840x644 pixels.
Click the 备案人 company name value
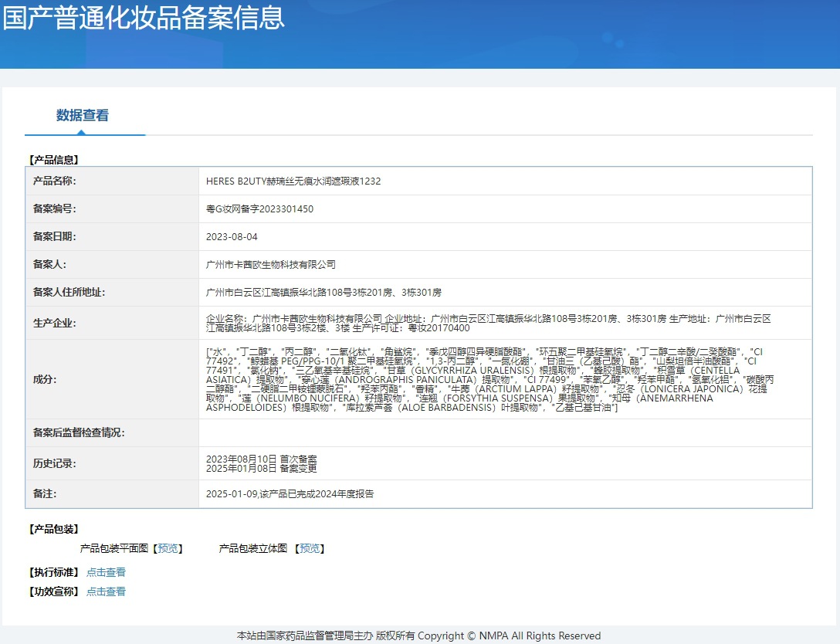(271, 265)
